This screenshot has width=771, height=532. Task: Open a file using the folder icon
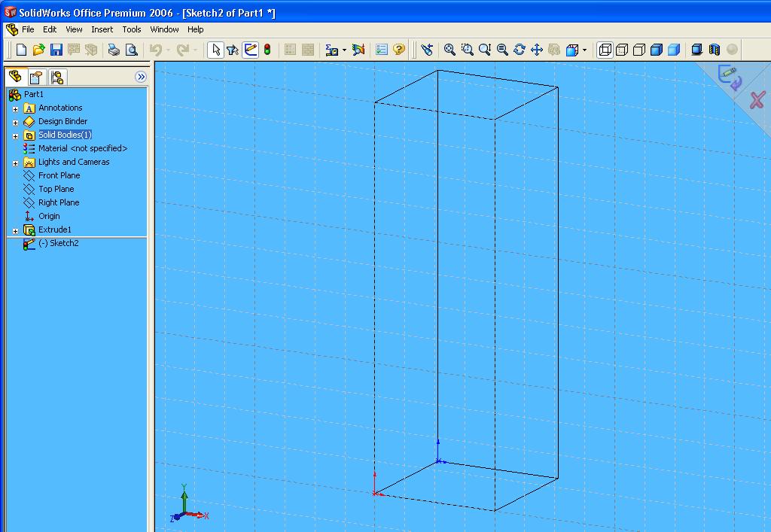[x=39, y=50]
